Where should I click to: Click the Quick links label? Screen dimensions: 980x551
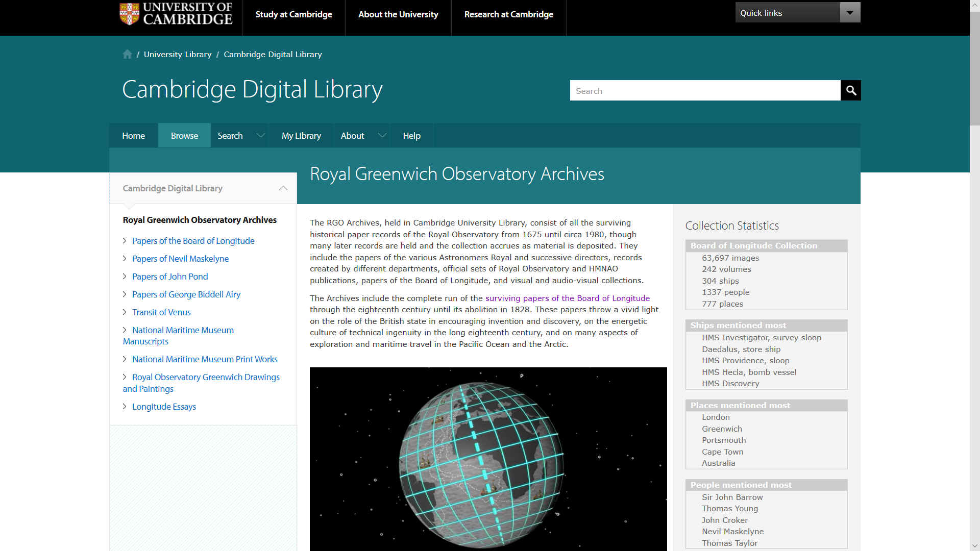tap(761, 13)
